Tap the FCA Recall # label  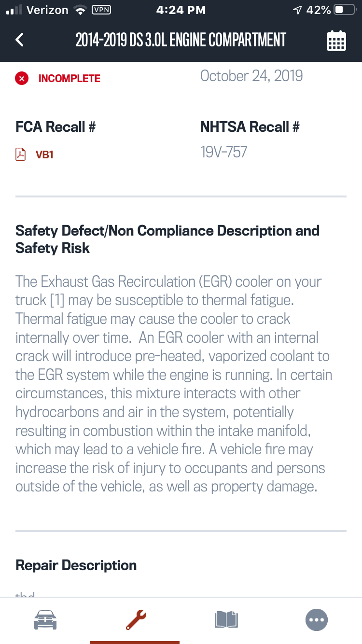tap(56, 127)
